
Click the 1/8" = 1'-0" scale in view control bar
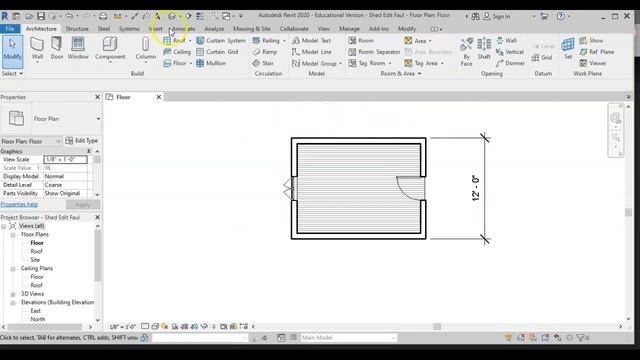tap(122, 327)
